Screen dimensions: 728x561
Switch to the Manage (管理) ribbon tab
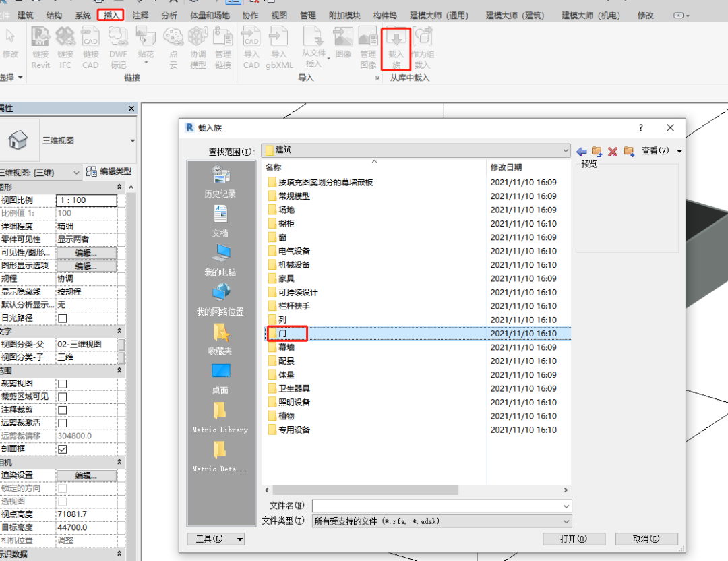tap(308, 16)
